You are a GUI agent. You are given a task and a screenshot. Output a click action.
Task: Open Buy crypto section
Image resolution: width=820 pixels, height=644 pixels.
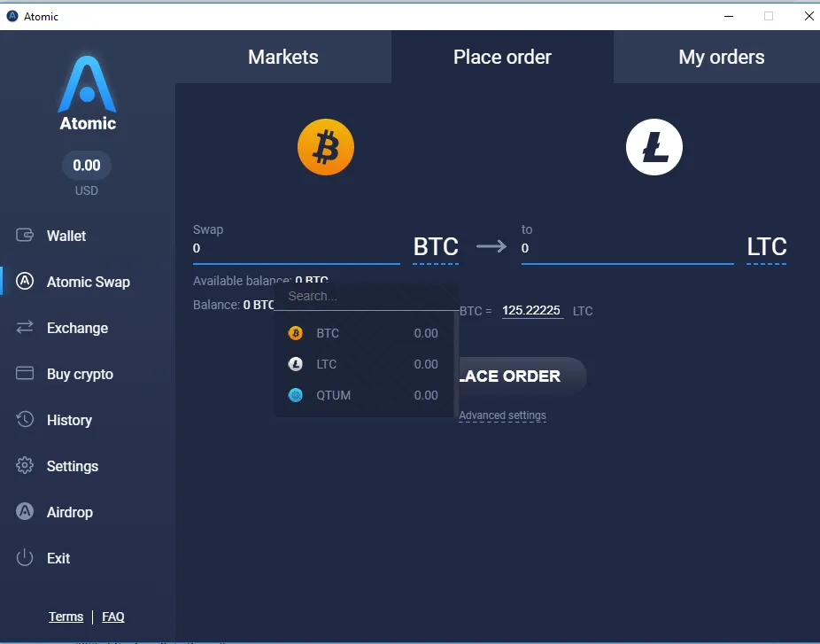[80, 374]
